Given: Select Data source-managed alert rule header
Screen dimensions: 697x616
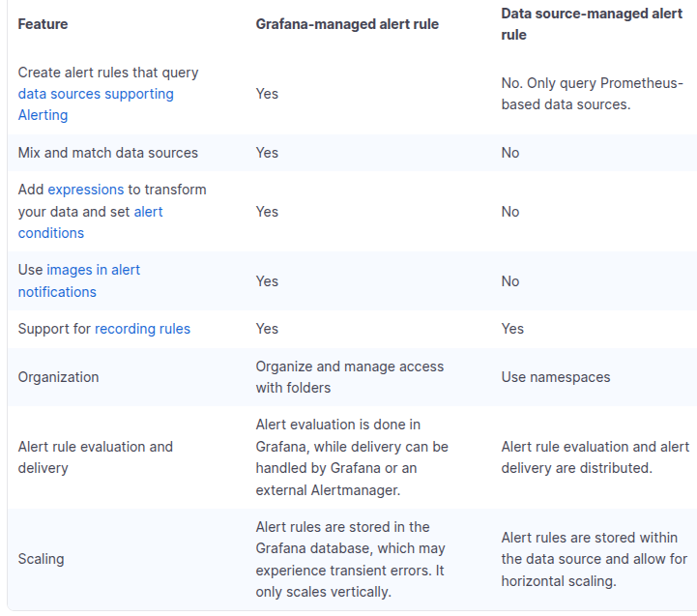Looking at the screenshot, I should tap(592, 24).
